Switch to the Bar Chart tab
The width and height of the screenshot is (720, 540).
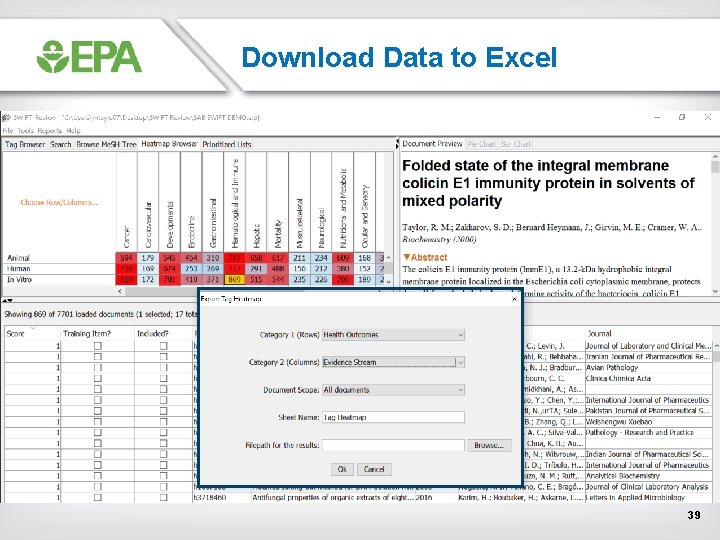[x=516, y=144]
